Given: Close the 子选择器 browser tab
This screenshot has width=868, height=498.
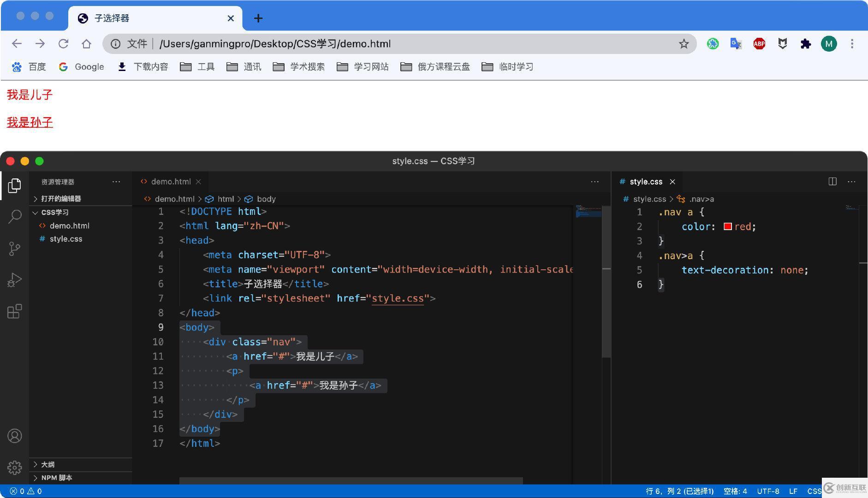Looking at the screenshot, I should (231, 18).
